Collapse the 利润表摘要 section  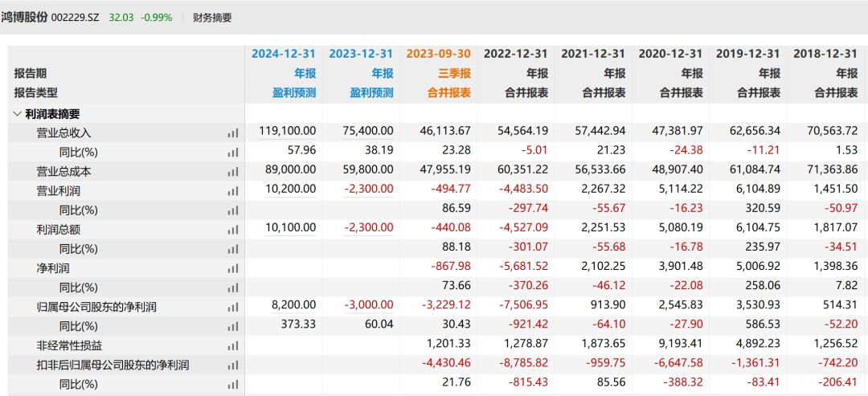point(18,114)
